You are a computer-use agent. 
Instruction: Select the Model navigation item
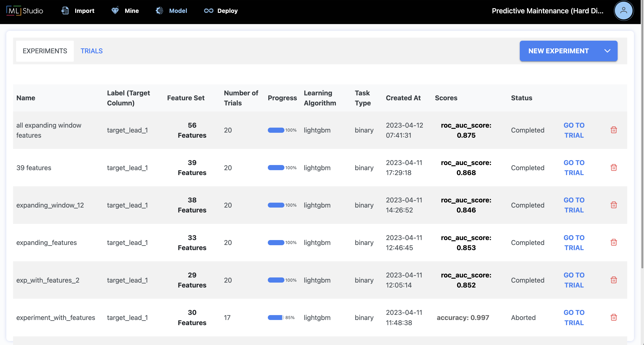point(171,11)
